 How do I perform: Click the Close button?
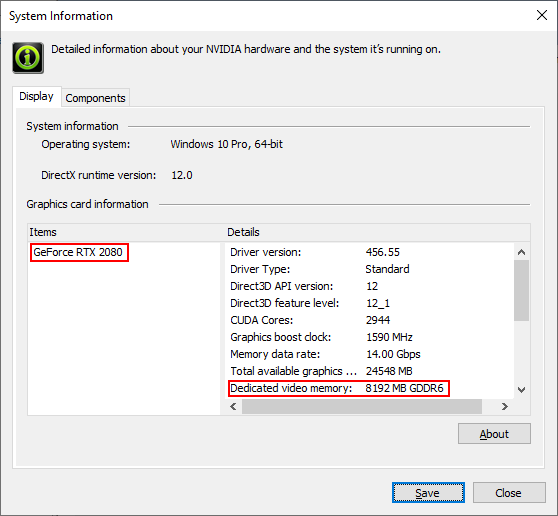(509, 493)
